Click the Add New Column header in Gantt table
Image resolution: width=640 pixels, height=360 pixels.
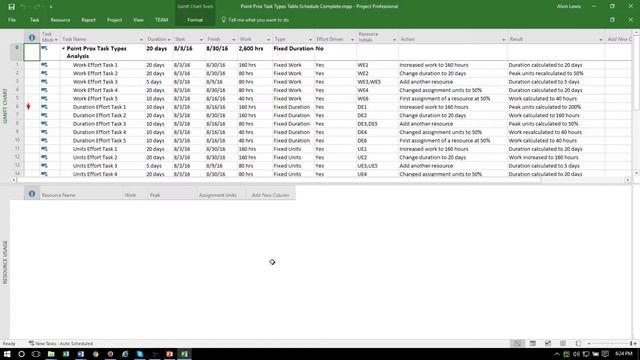coord(619,39)
